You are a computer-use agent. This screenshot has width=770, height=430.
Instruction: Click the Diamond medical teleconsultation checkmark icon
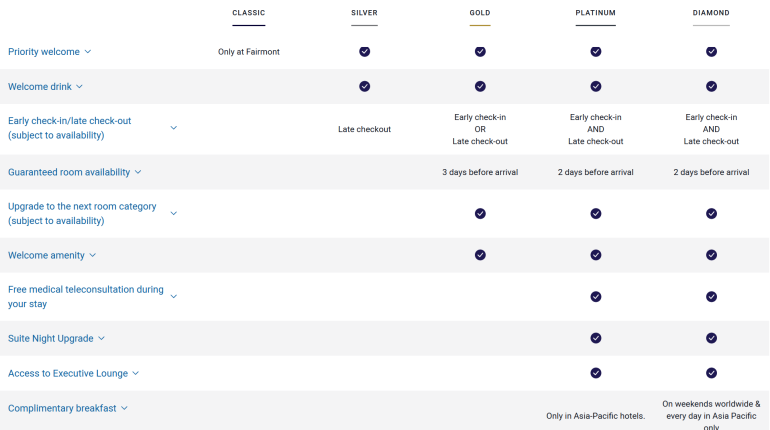(711, 296)
